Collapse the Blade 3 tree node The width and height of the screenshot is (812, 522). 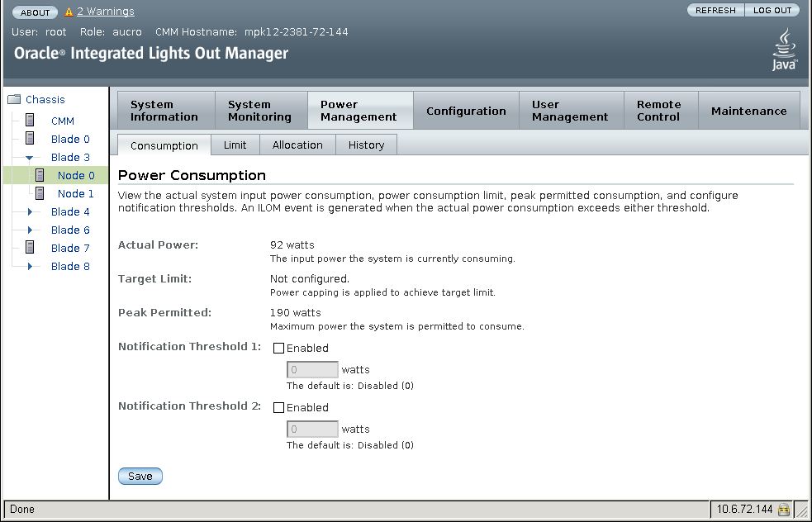point(30,158)
